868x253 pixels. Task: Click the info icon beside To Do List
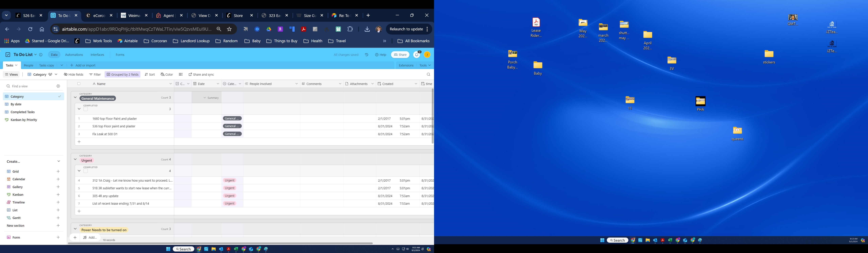41,55
